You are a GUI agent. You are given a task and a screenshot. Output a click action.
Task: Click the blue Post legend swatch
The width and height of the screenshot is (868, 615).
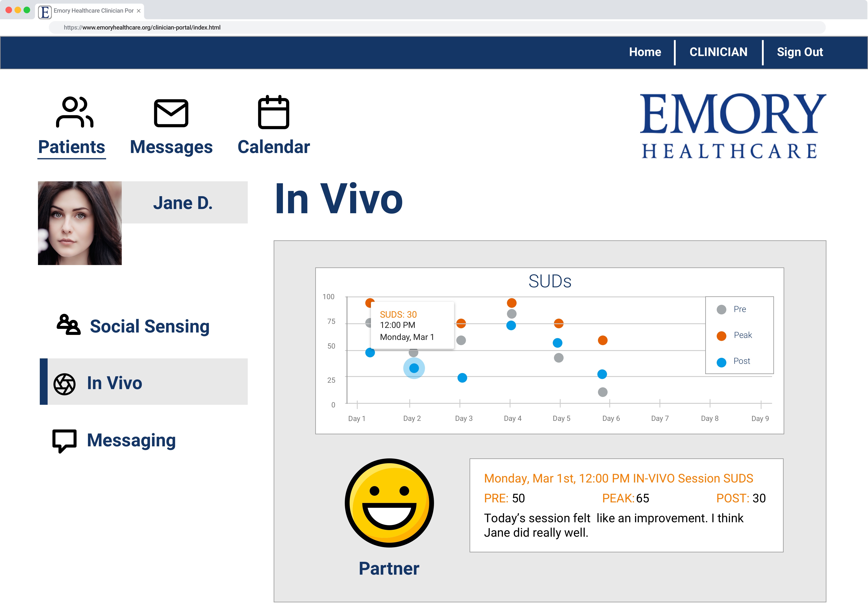(721, 362)
